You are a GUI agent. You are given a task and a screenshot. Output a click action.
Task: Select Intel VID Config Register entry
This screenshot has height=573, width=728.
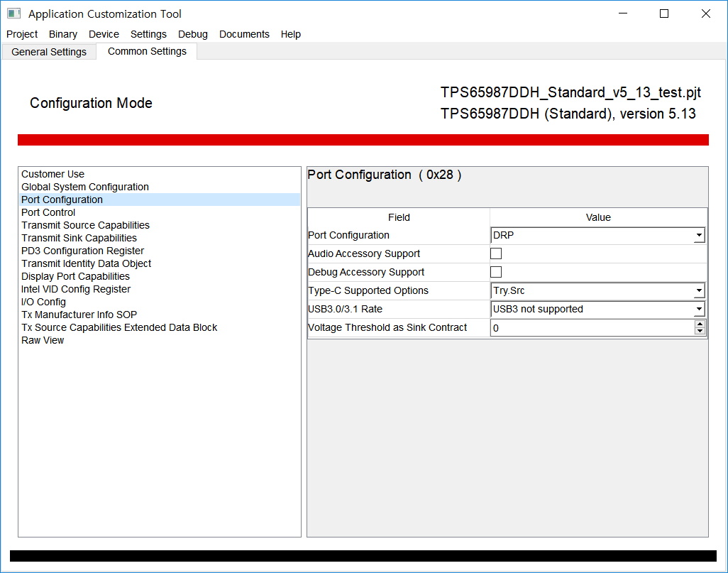(159, 289)
